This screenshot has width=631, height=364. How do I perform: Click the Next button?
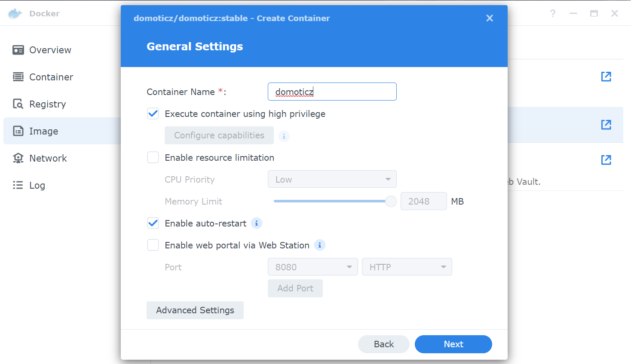(453, 344)
